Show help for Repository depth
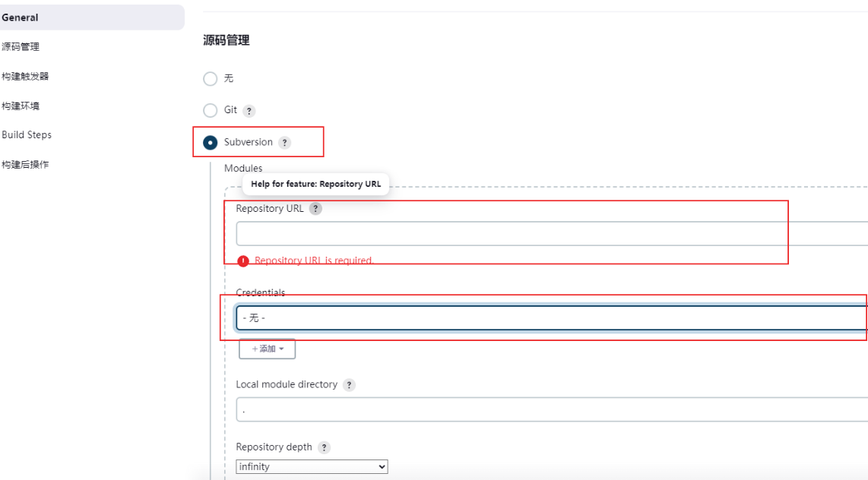Viewport: 868px width, 480px height. click(x=324, y=448)
